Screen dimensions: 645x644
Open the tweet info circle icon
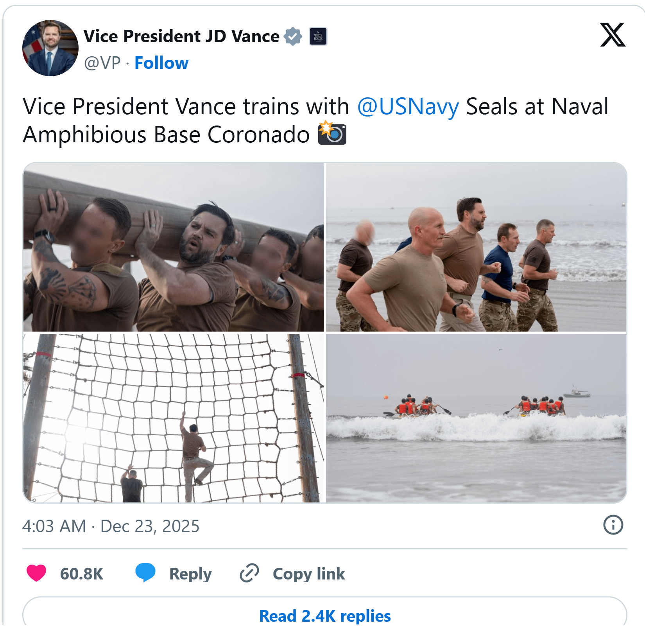(613, 525)
